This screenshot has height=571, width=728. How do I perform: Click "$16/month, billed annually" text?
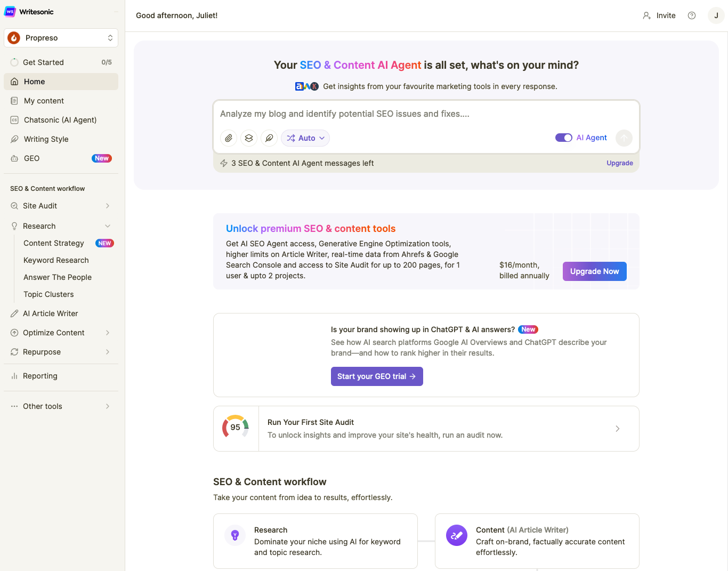coord(524,270)
